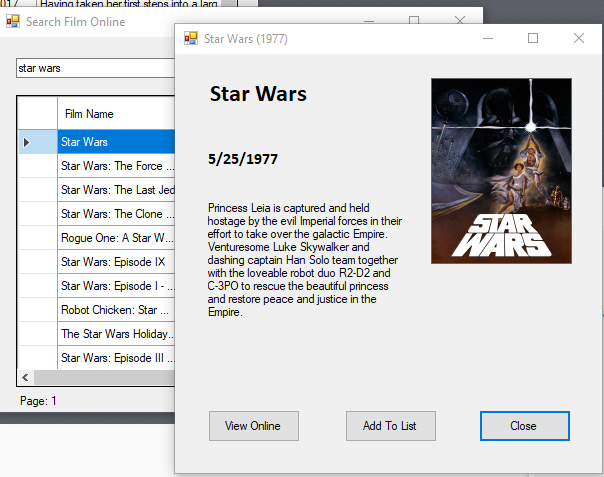The height and width of the screenshot is (477, 604).
Task: Select the Star Wars: The Force row
Action: pyautogui.click(x=116, y=166)
